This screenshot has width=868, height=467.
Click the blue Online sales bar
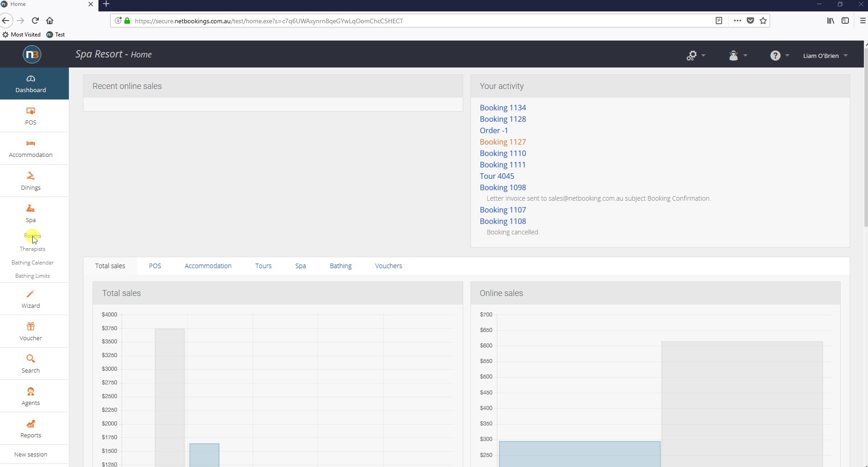coord(579,454)
